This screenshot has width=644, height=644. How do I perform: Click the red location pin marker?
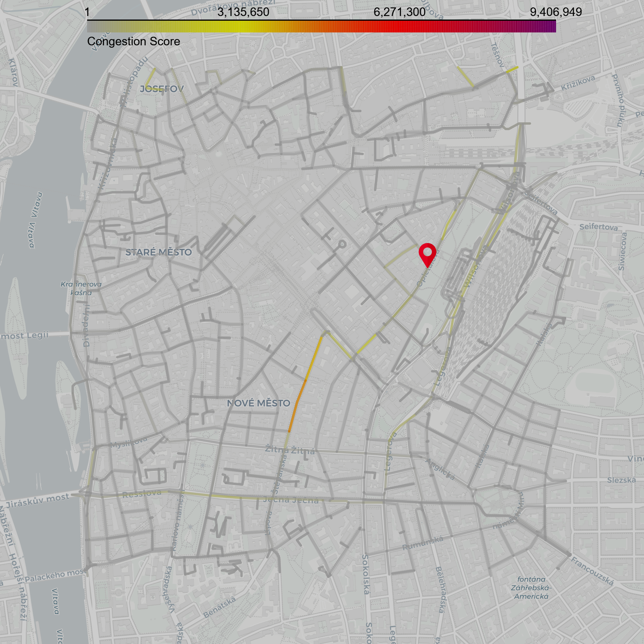pyautogui.click(x=427, y=255)
